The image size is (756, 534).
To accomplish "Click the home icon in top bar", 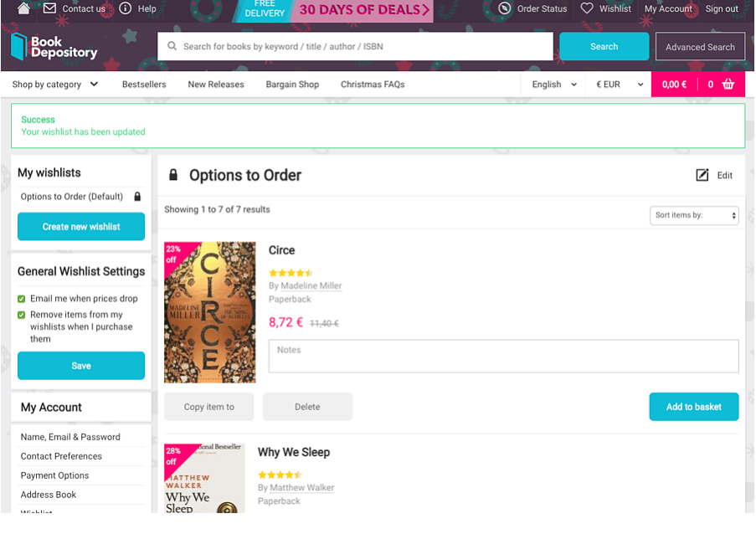I will tap(24, 8).
